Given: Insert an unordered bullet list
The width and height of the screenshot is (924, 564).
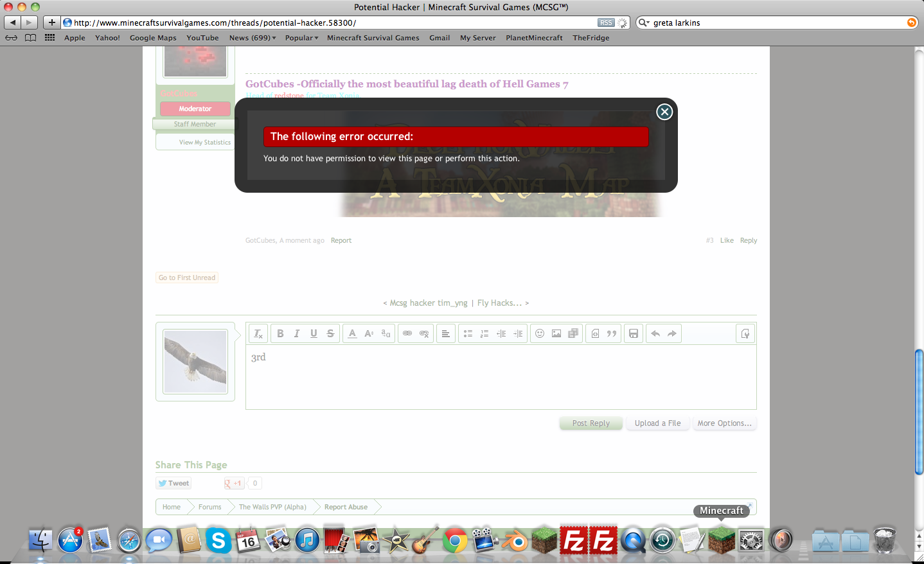Looking at the screenshot, I should click(x=468, y=333).
